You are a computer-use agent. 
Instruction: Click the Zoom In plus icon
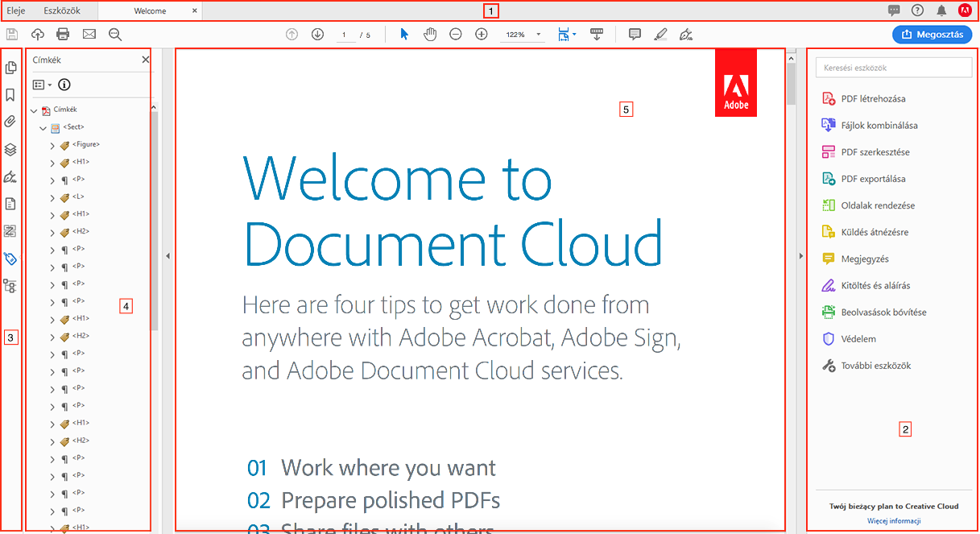pos(482,35)
